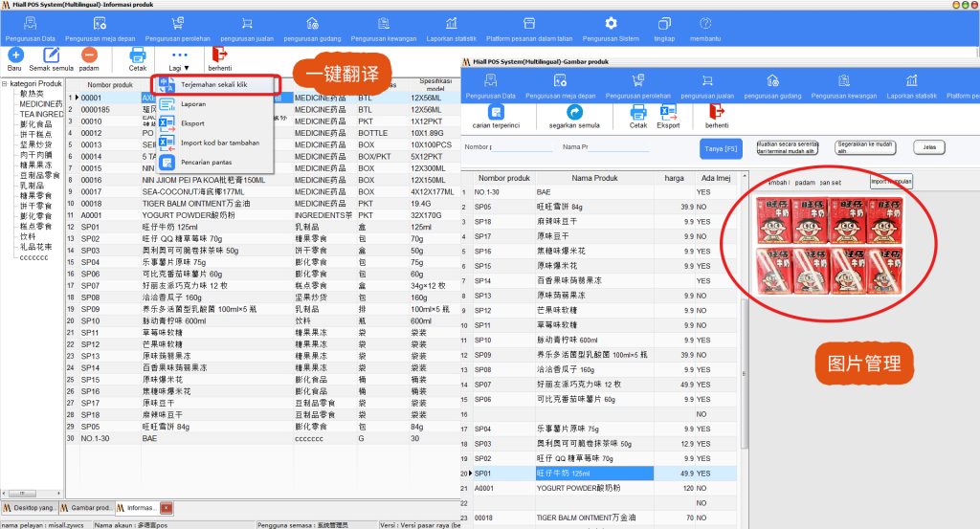Click segarkan semula refresh icon
Image resolution: width=980 pixels, height=529 pixels.
click(574, 112)
